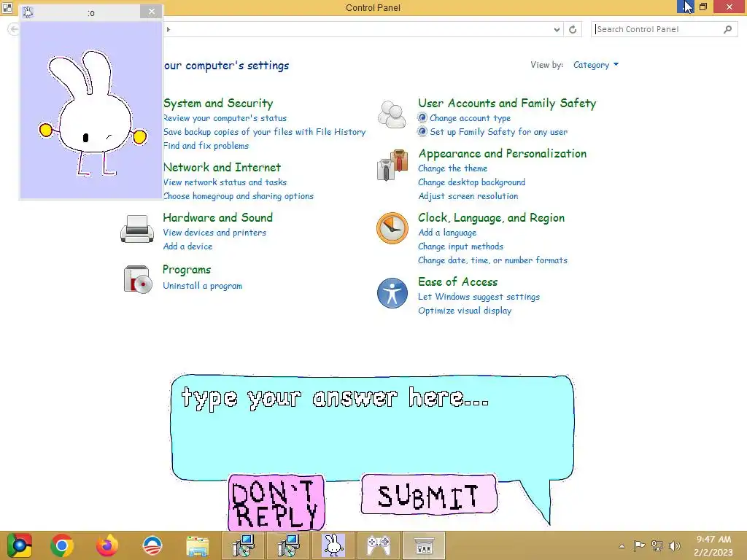The height and width of the screenshot is (560, 747).
Task: Click Change account type link text
Action: tap(471, 118)
